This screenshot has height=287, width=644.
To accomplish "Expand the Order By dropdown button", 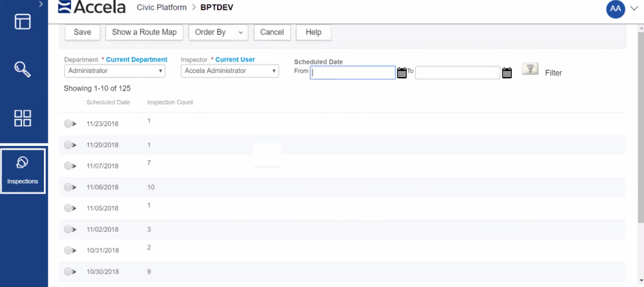I will [x=240, y=33].
